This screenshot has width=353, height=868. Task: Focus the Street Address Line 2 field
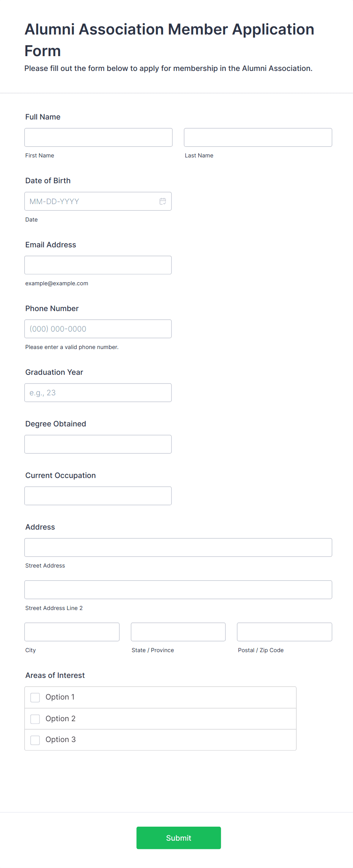tap(178, 590)
